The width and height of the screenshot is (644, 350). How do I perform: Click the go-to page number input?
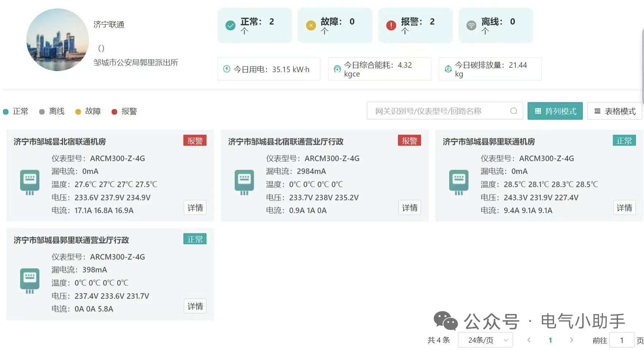click(x=622, y=340)
